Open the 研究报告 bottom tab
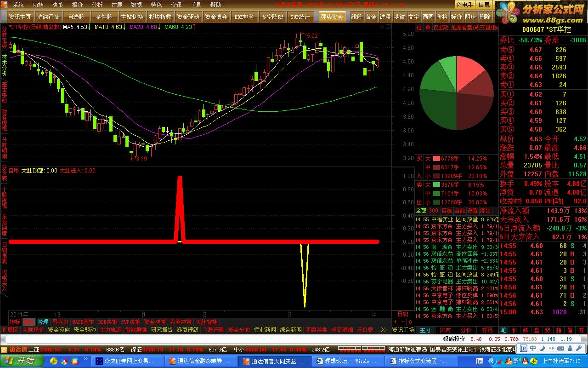Image resolution: width=588 pixels, height=368 pixels. 162,330
